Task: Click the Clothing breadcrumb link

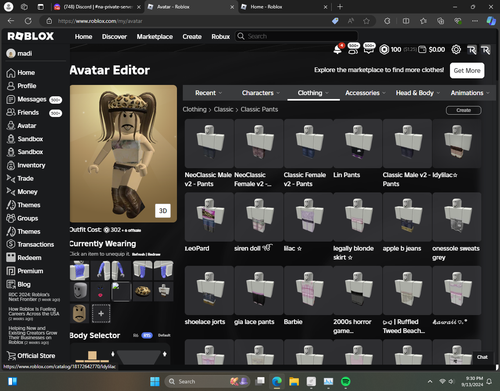Action: point(194,109)
